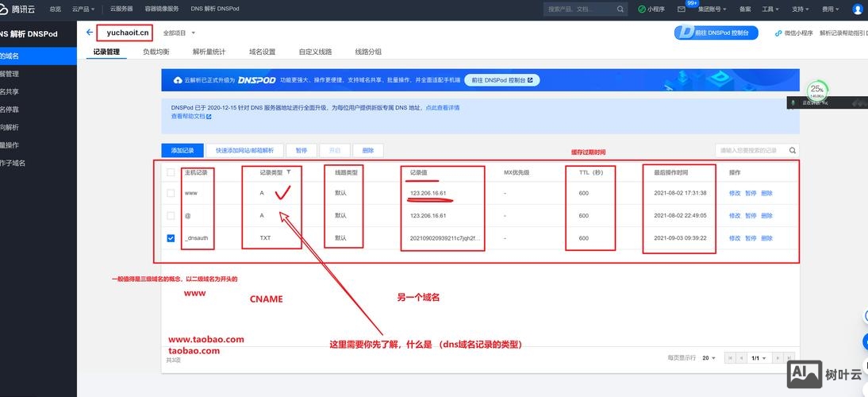Click the 微信小程序 link icon
868x397 pixels.
[779, 33]
